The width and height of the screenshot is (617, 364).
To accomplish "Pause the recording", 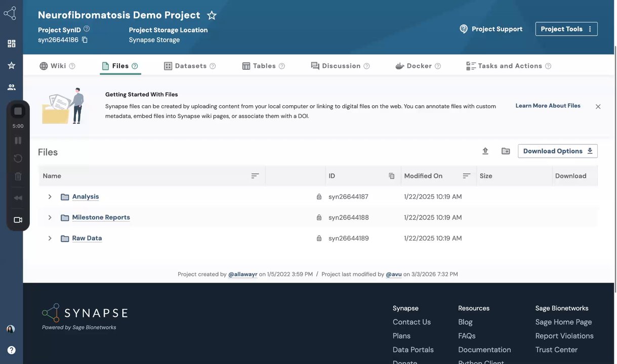I will [x=18, y=141].
